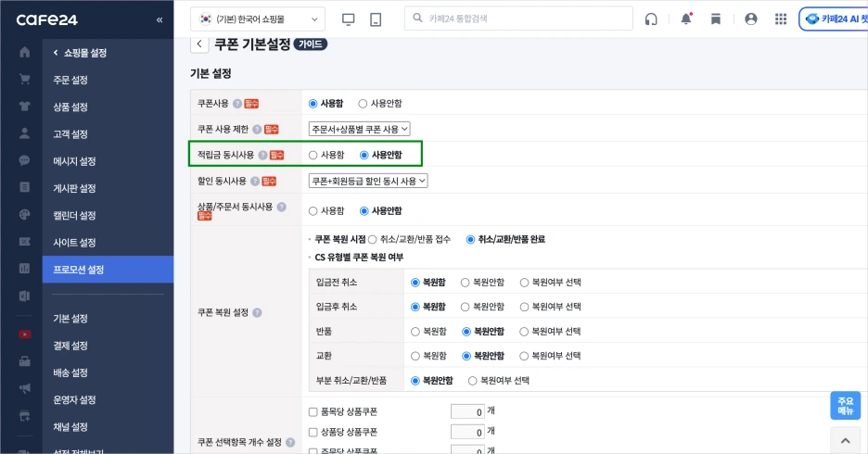Jump to page top with up arrow

(x=846, y=441)
